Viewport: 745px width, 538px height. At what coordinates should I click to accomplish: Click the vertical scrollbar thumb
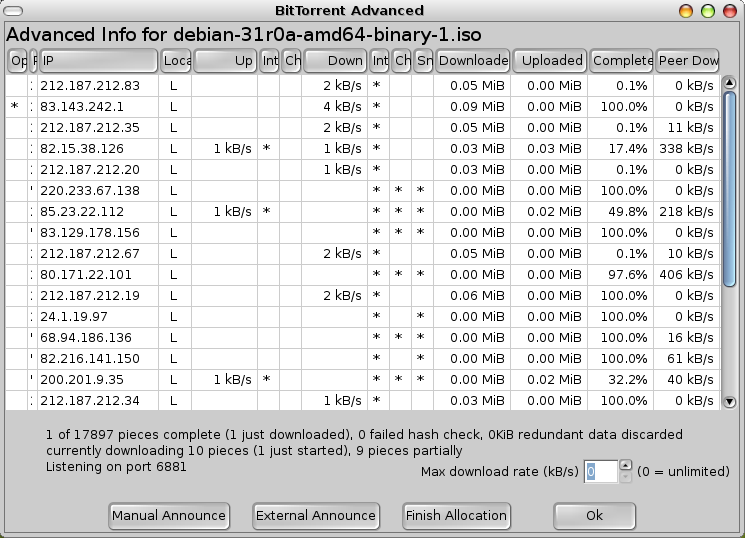(729, 189)
